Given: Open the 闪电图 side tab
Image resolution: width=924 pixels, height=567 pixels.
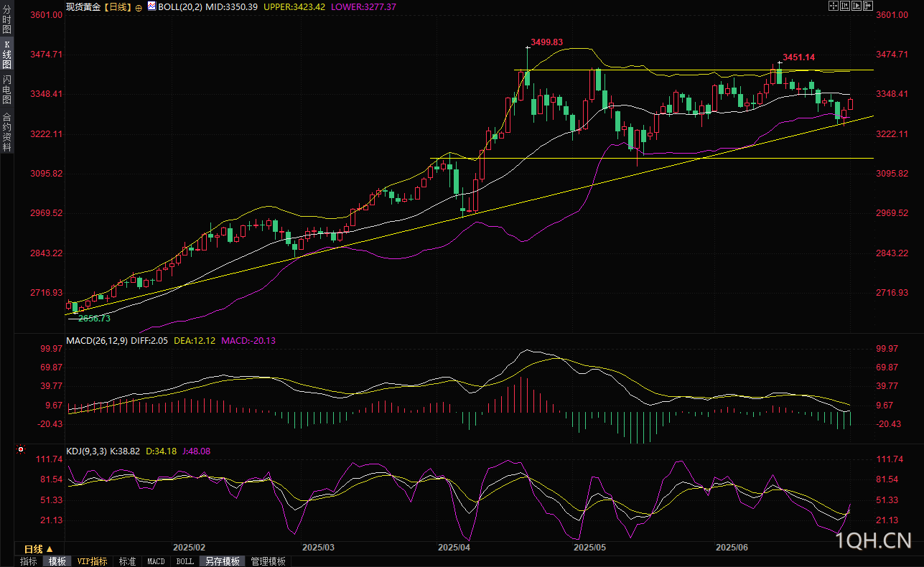Looking at the screenshot, I should tap(6, 90).
